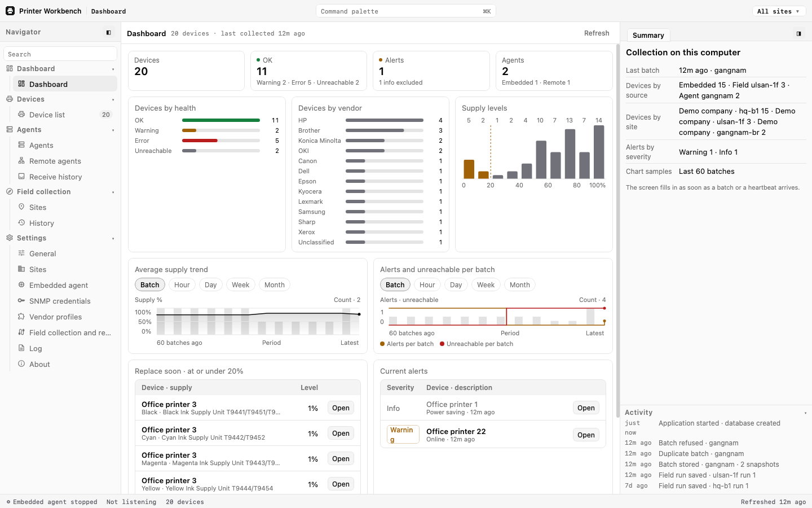Click Embedded agent settings icon
812x508 pixels.
pyautogui.click(x=21, y=285)
